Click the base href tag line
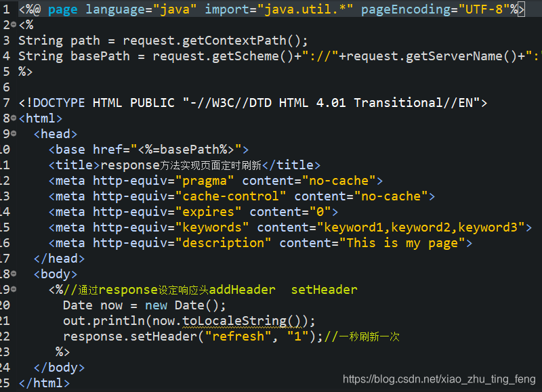 [148, 150]
